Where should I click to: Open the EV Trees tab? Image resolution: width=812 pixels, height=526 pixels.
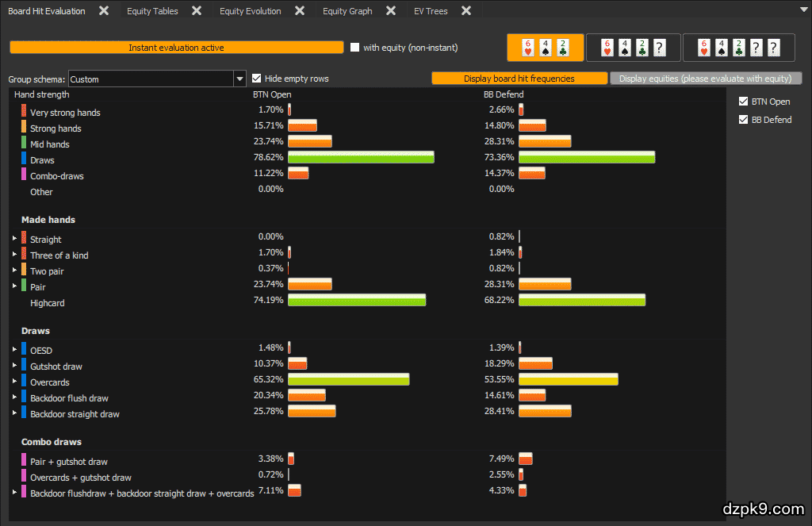[431, 11]
